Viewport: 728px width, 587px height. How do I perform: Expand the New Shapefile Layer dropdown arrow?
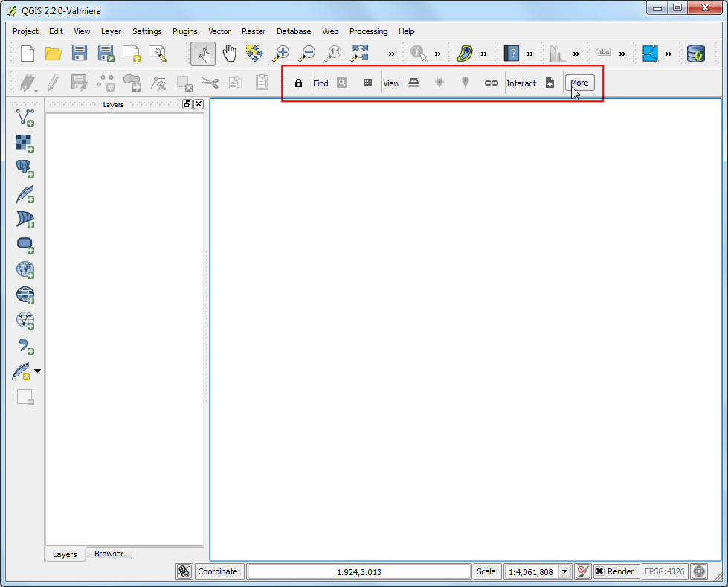pos(38,371)
